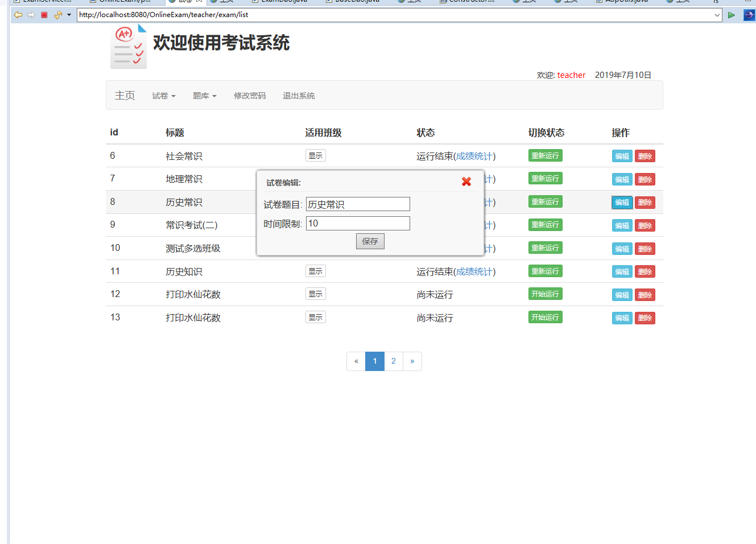Image resolution: width=756 pixels, height=544 pixels.
Task: Open 成绩统计 link for 历史知识
Action: (474, 271)
